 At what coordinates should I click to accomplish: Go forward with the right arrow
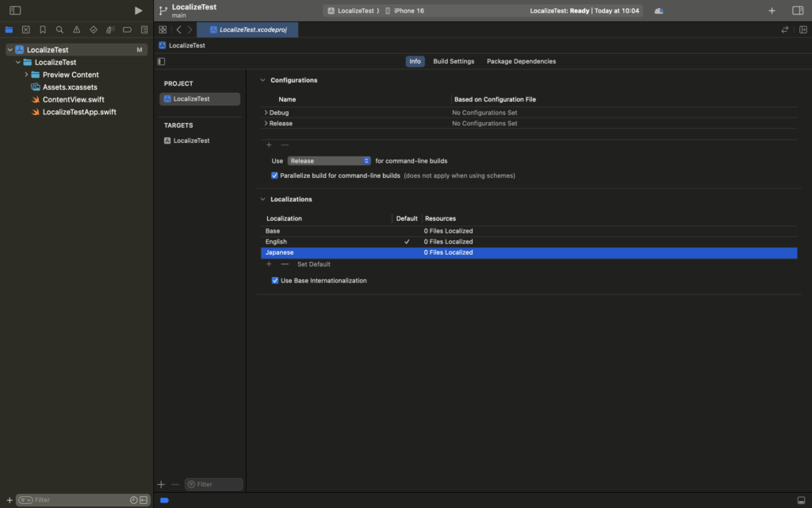[x=190, y=29]
